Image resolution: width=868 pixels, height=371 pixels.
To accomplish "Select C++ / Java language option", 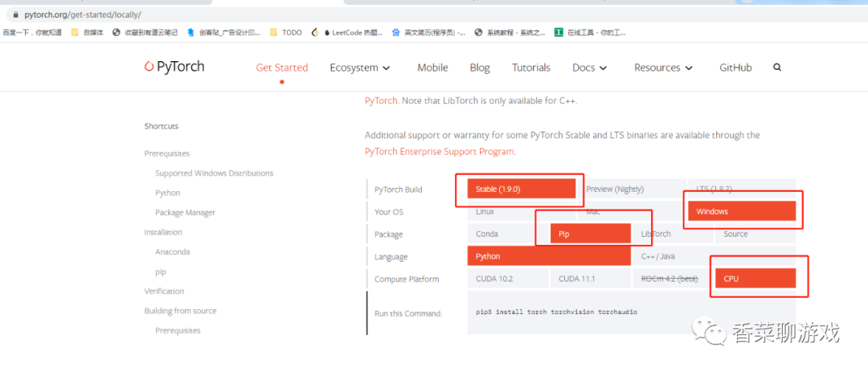I will (x=714, y=256).
